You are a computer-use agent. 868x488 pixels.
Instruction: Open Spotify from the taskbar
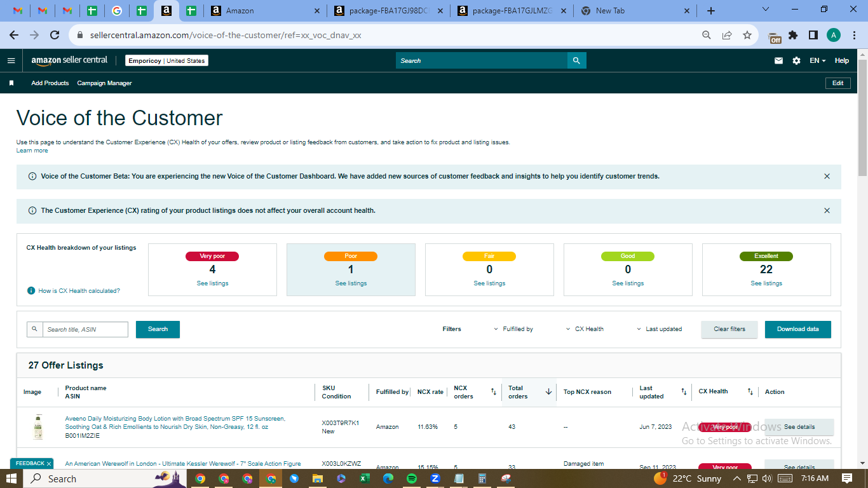point(411,478)
